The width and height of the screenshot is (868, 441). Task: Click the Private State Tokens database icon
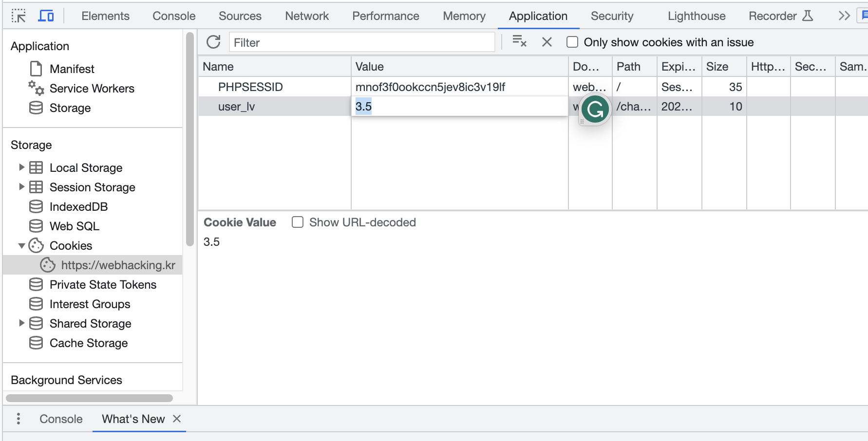click(36, 284)
